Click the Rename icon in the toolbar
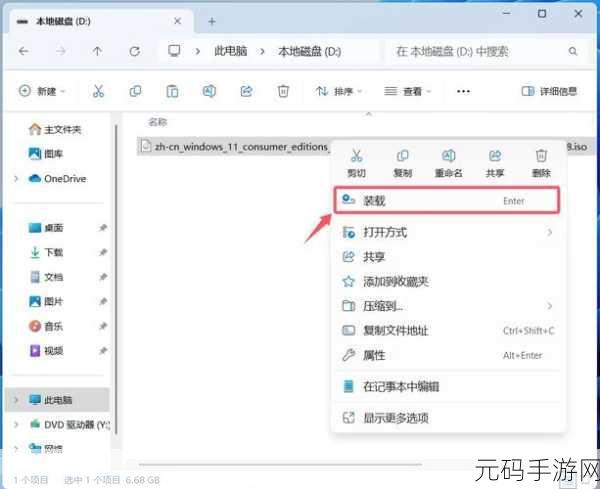600x489 pixels. pos(209,91)
